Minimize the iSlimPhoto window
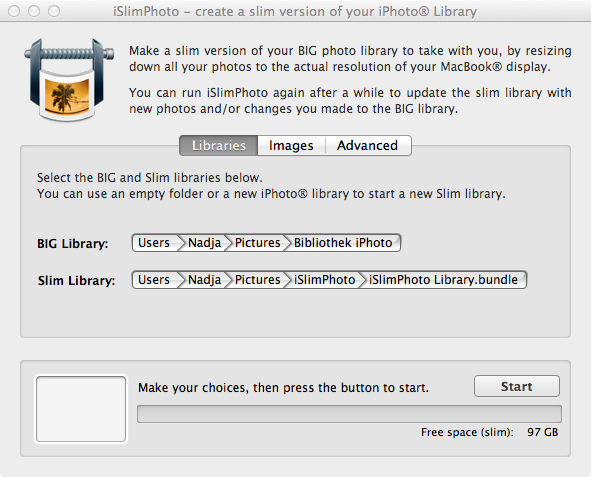 [34, 11]
